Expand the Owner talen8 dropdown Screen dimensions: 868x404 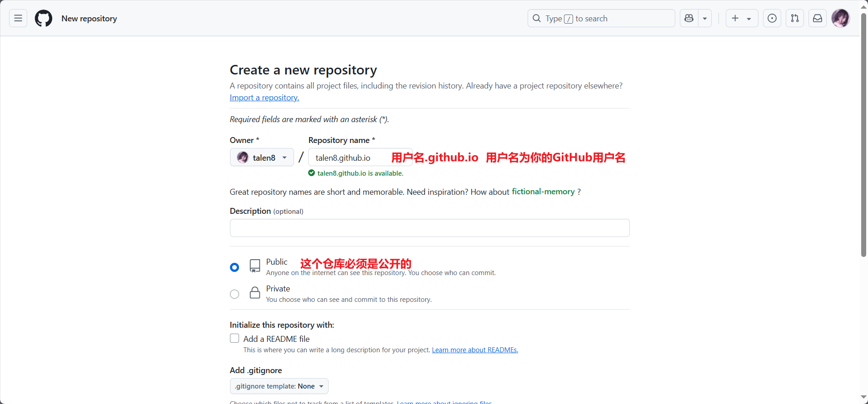pyautogui.click(x=262, y=158)
